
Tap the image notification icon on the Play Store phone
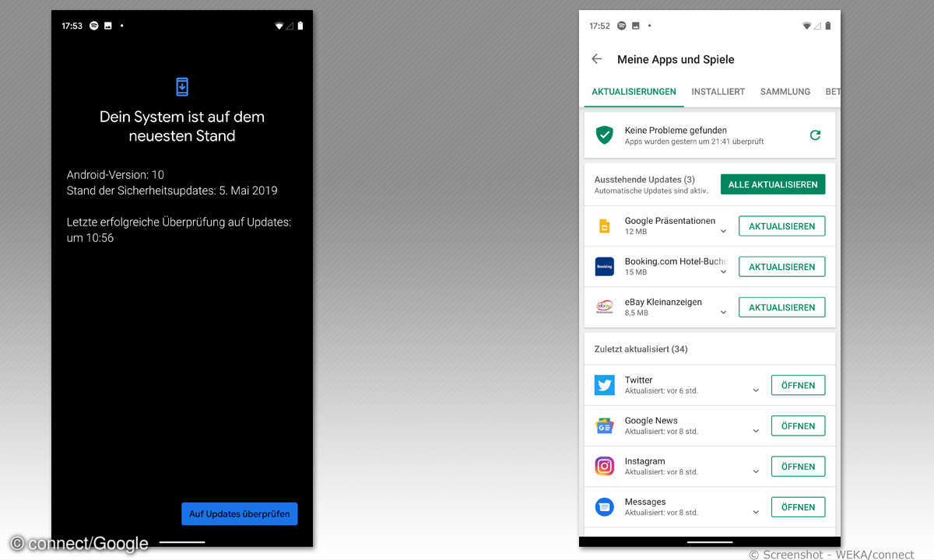[x=636, y=26]
